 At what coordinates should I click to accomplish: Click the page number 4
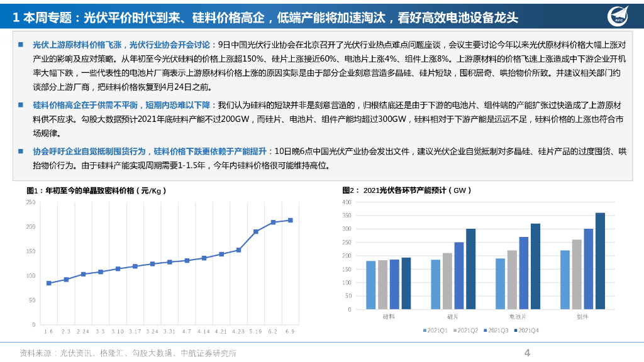[x=528, y=353]
